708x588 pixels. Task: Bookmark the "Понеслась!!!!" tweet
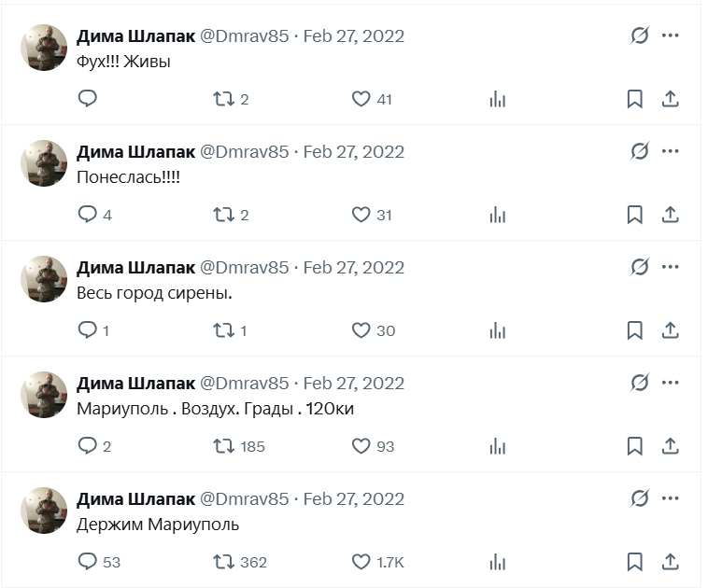(634, 215)
